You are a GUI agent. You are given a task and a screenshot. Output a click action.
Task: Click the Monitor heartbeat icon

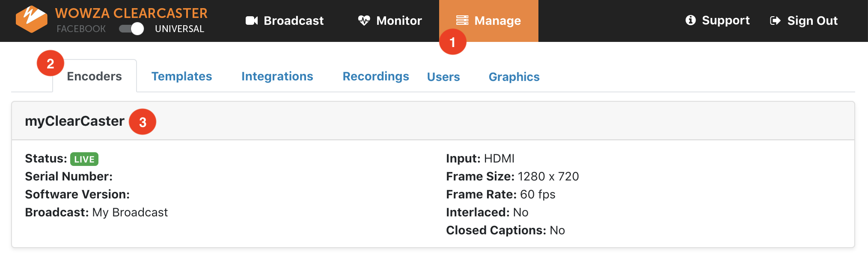(364, 21)
